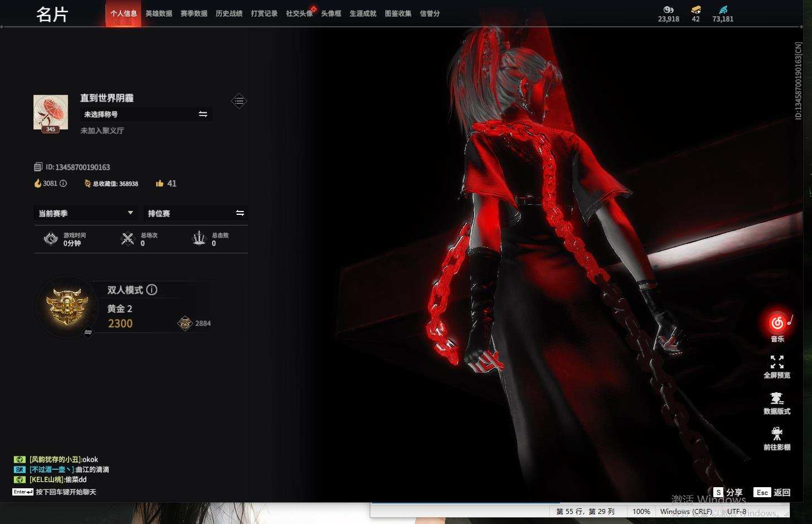This screenshot has width=812, height=524.
Task: Open the 信誉分 tab
Action: pyautogui.click(x=430, y=13)
